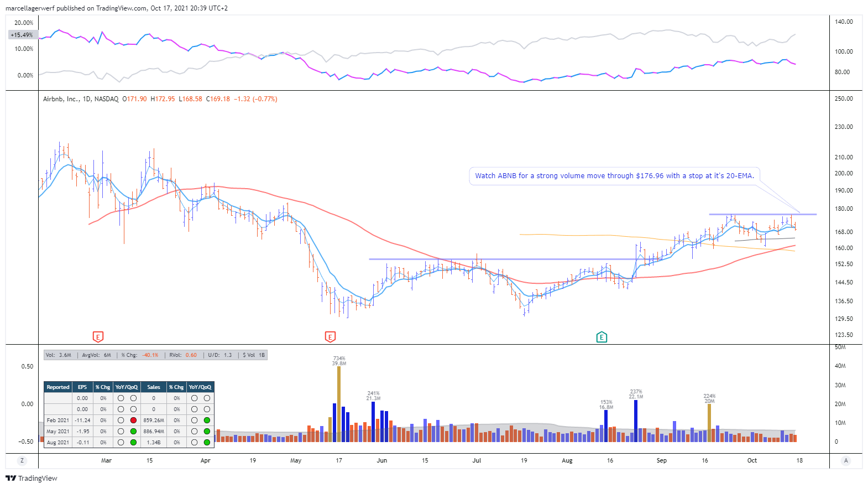Click the 50M volume axis label
The height and width of the screenshot is (488, 868).
840,347
